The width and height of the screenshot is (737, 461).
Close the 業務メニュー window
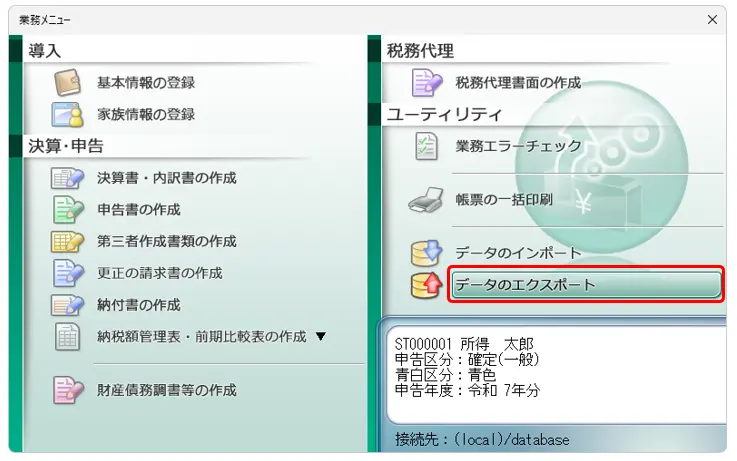[713, 20]
